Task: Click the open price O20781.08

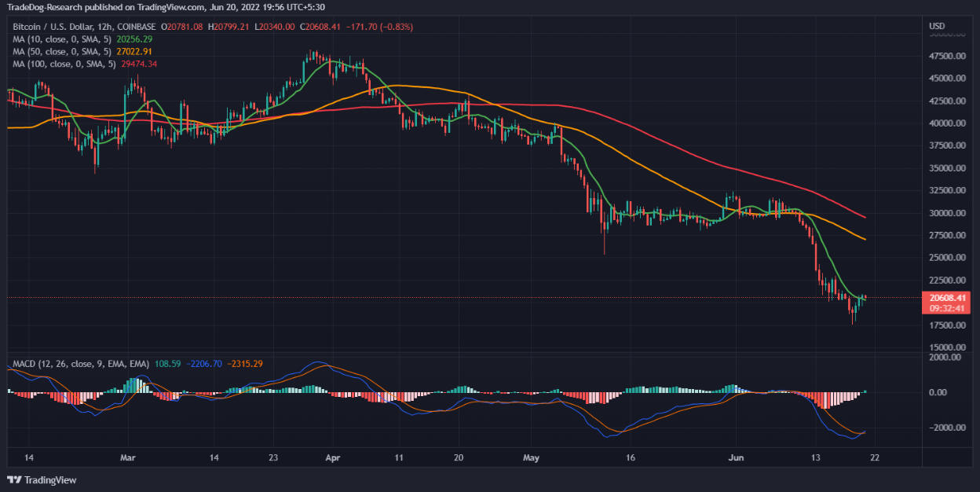Action: (x=181, y=27)
